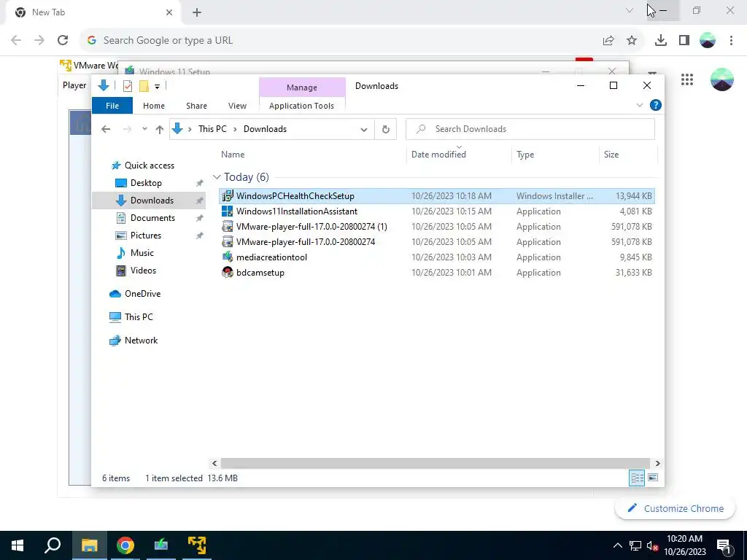Open the Application Tools ribbon tab

[301, 106]
